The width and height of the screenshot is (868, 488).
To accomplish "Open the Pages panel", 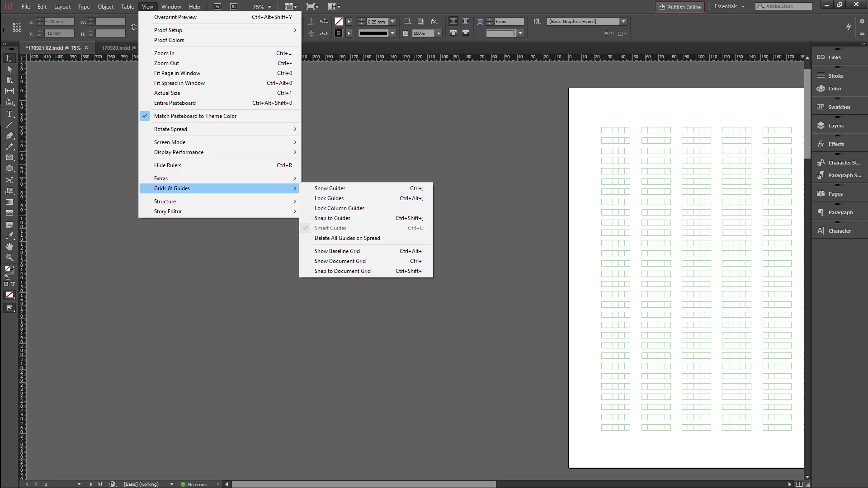I will click(x=835, y=194).
